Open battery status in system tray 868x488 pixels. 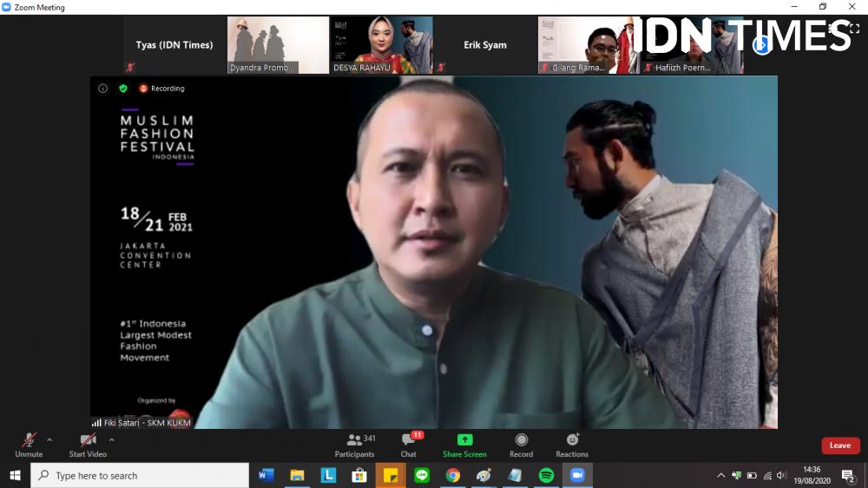coord(752,475)
